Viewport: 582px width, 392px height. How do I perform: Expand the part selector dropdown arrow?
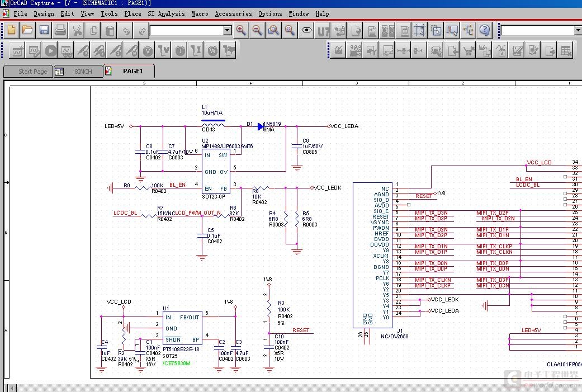[228, 30]
